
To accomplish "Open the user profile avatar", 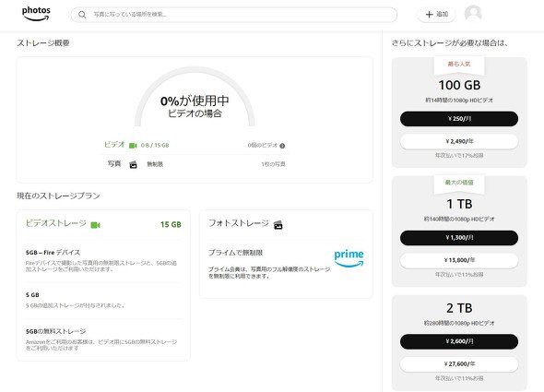I will (473, 14).
